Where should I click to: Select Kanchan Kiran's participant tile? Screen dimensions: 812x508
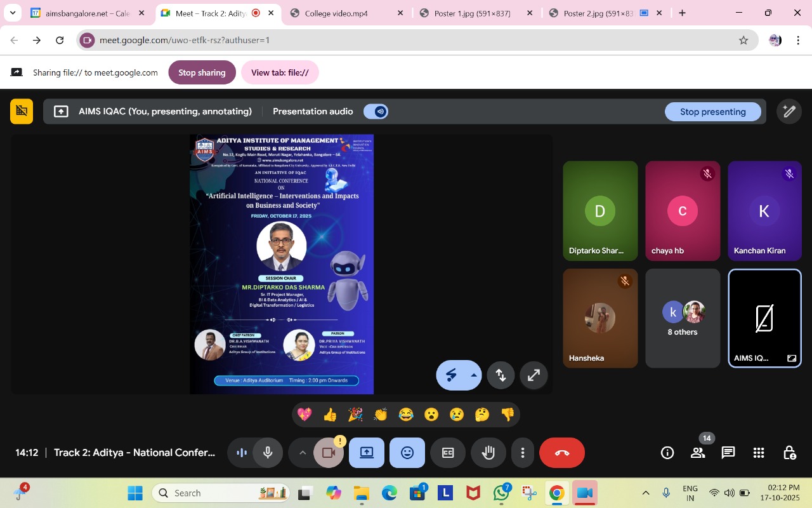pos(764,211)
